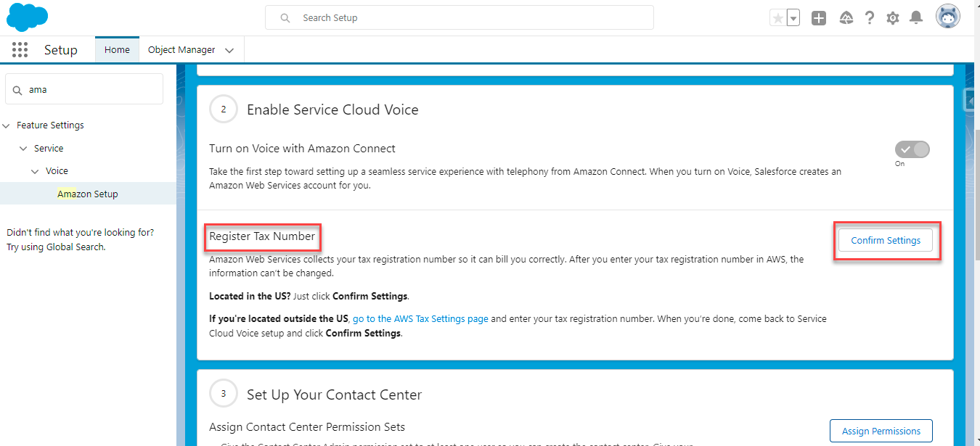This screenshot has width=980, height=446.
Task: Turn off Voice with Amazon Connect toggle
Action: pyautogui.click(x=912, y=149)
